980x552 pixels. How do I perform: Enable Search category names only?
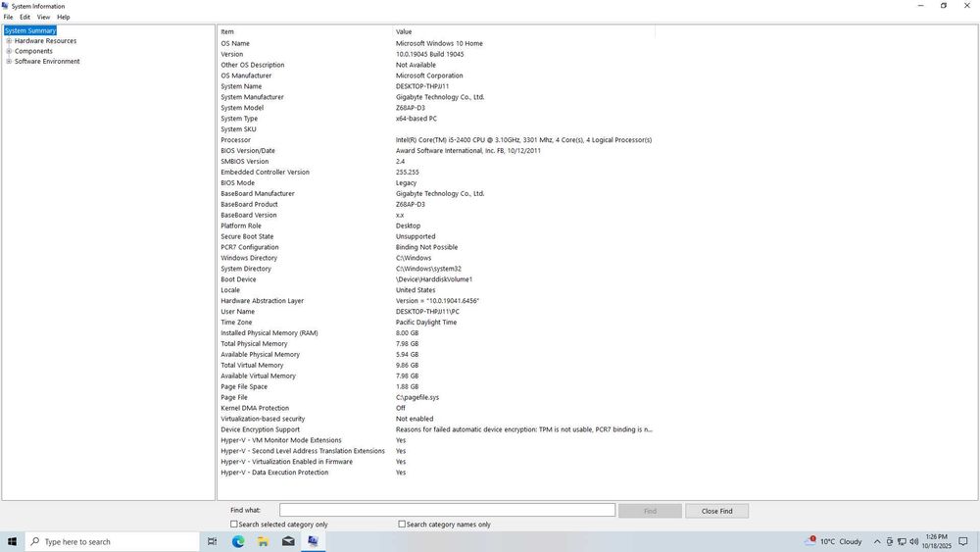click(402, 524)
